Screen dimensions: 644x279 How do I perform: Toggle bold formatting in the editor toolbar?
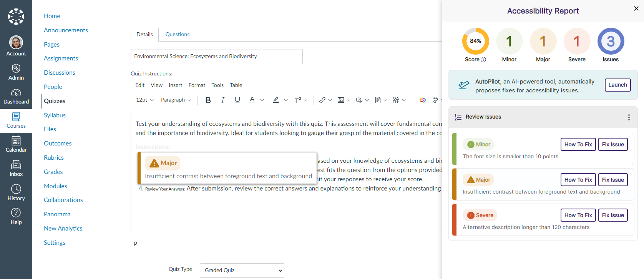click(208, 100)
